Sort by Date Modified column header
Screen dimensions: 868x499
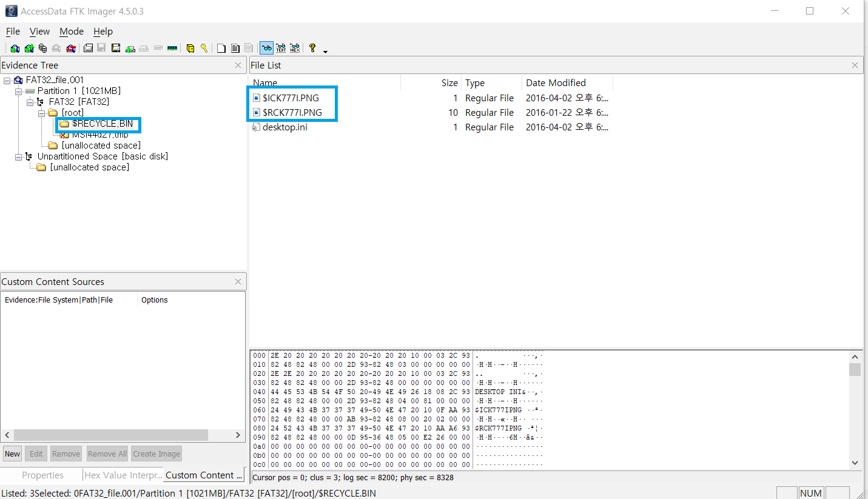[568, 83]
